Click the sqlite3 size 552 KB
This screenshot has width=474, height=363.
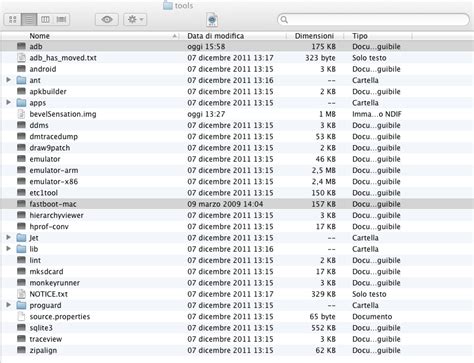tap(323, 328)
